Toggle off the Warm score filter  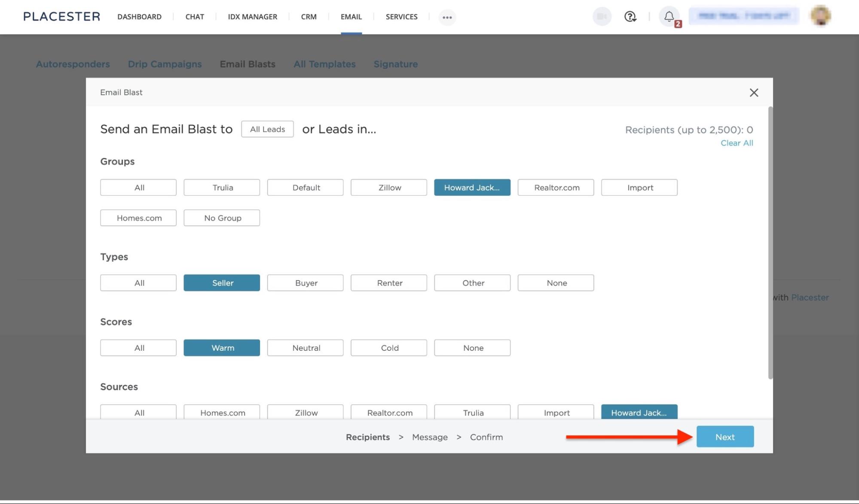click(221, 348)
